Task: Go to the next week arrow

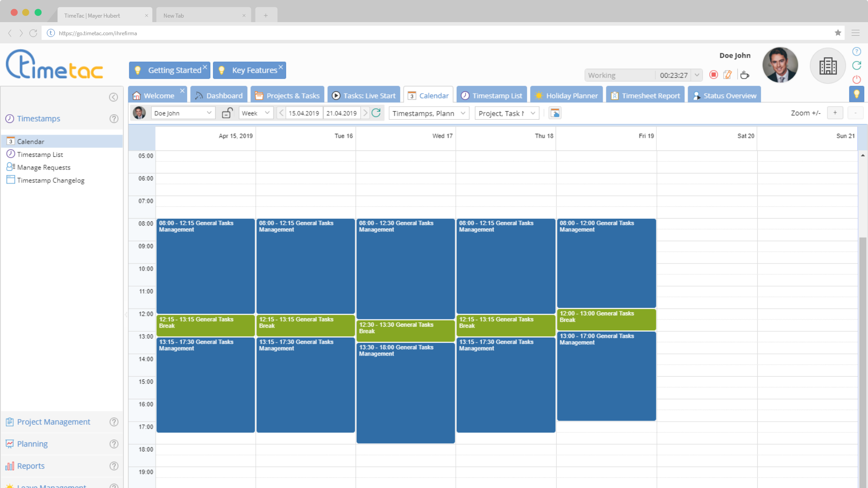Action: click(x=365, y=113)
